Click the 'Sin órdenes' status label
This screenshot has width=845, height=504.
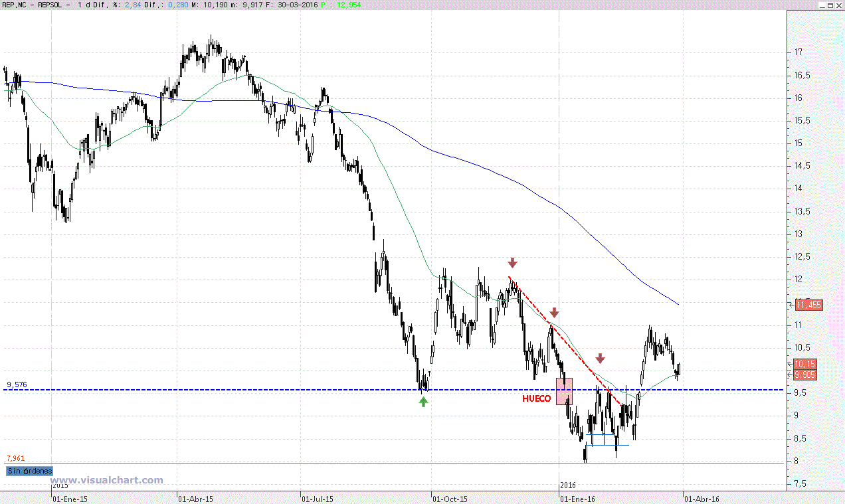29,471
